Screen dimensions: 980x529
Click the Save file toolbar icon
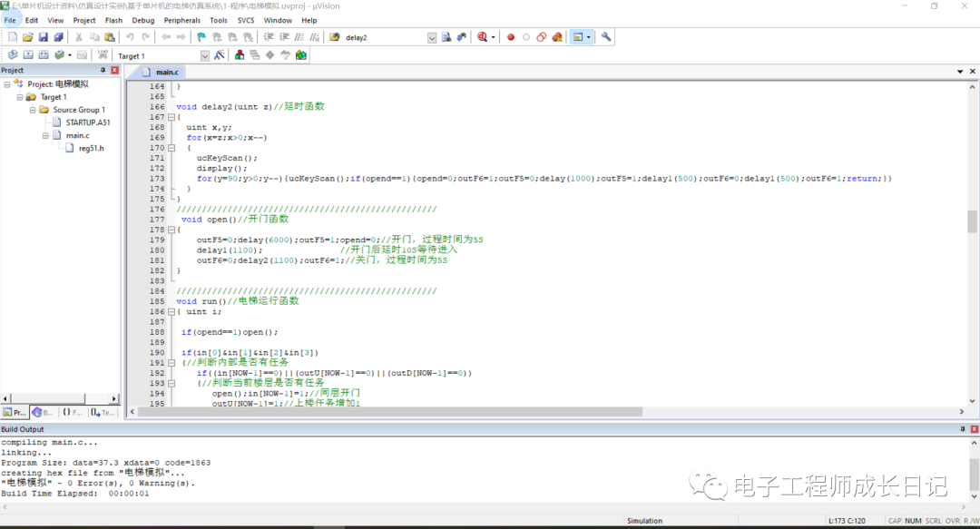pyautogui.click(x=43, y=37)
